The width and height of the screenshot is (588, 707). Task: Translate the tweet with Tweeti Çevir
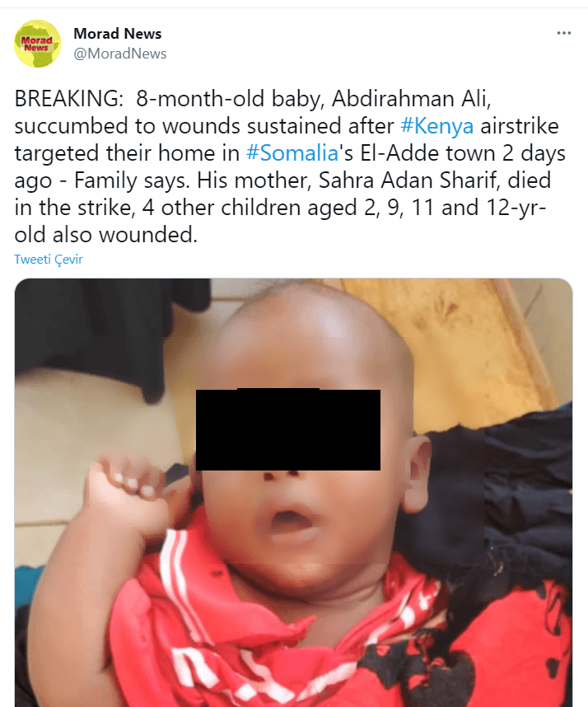[49, 260]
